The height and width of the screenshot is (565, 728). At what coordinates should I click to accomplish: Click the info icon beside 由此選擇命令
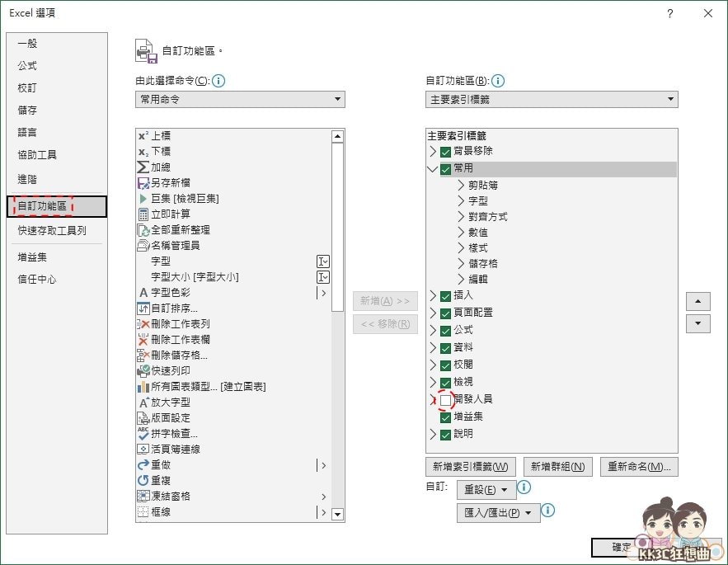point(218,81)
